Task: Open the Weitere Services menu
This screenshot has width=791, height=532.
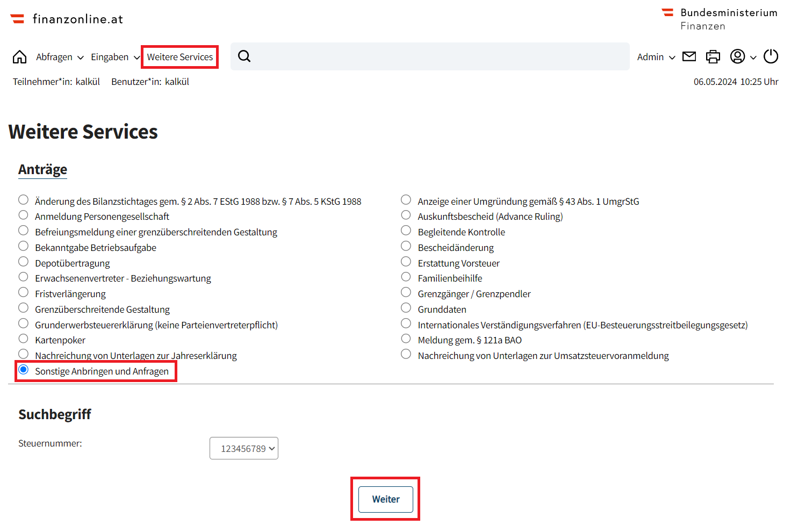Action: tap(179, 56)
